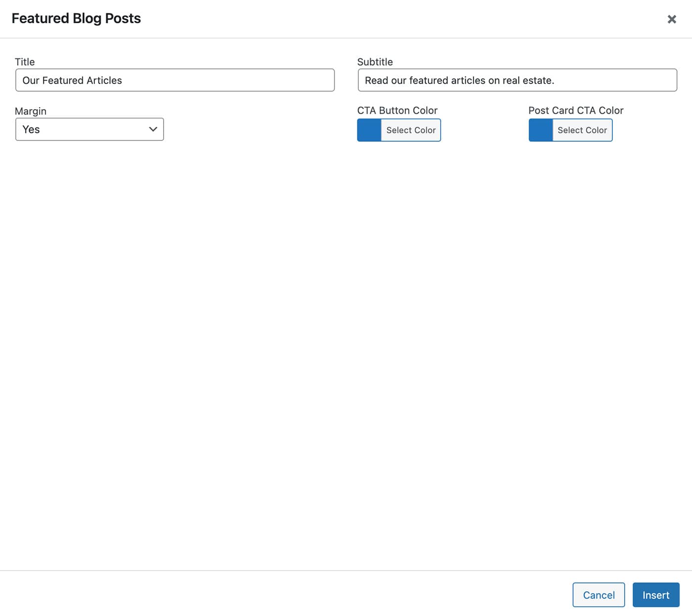
Task: Click the "Margin" field label
Action: tap(31, 111)
